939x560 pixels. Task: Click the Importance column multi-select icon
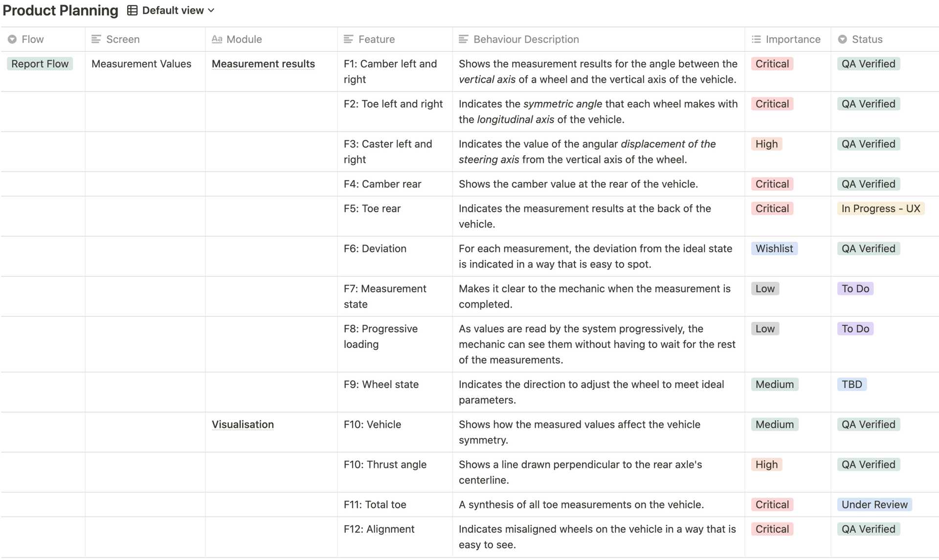pyautogui.click(x=756, y=39)
